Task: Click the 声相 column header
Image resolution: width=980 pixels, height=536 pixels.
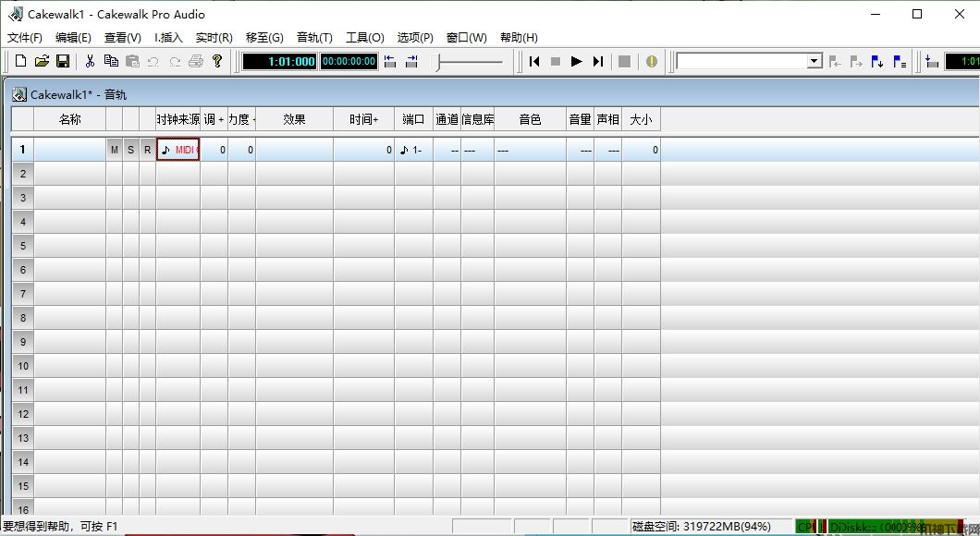Action: coord(607,119)
